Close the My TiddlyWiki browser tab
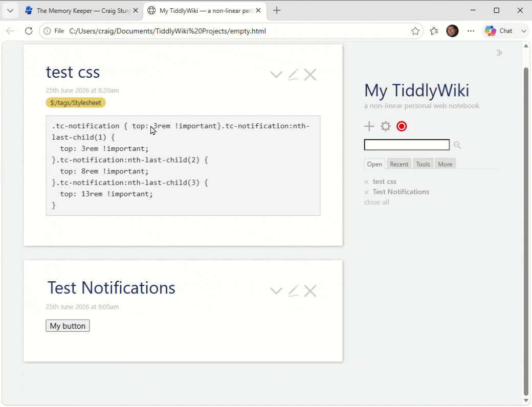 pyautogui.click(x=258, y=11)
